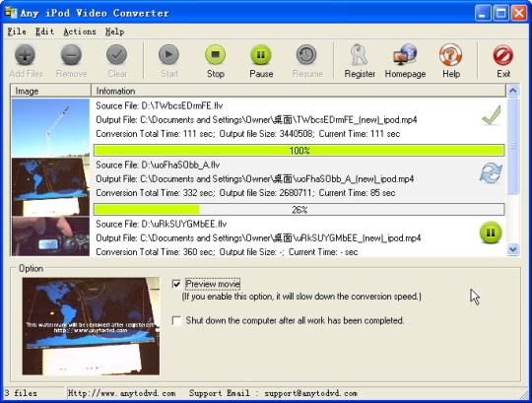
Task: Click the TWbcsEDrmFE_(new)_ipod.mp4 output file line
Action: click(256, 120)
